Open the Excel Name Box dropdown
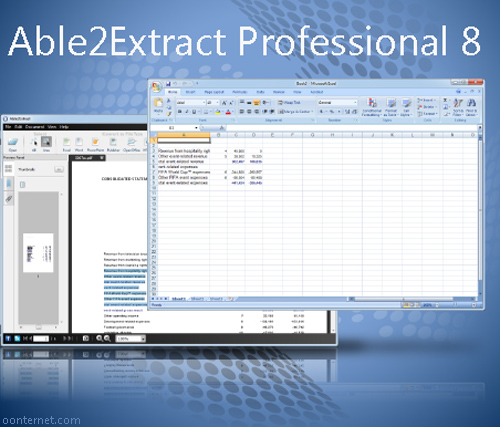This screenshot has height=427, width=500. [196, 128]
